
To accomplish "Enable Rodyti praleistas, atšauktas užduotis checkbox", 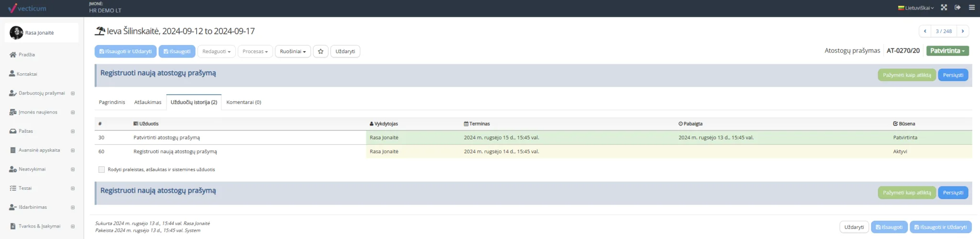I will point(101,170).
